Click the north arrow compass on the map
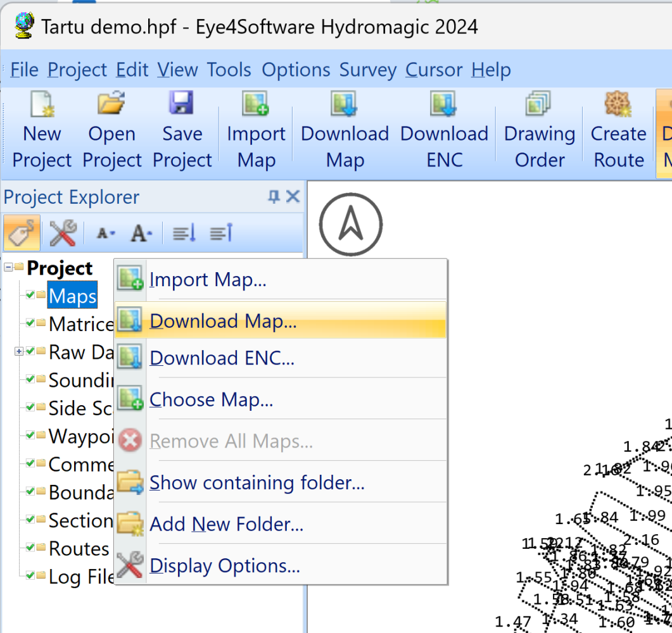The image size is (672, 633). [351, 225]
